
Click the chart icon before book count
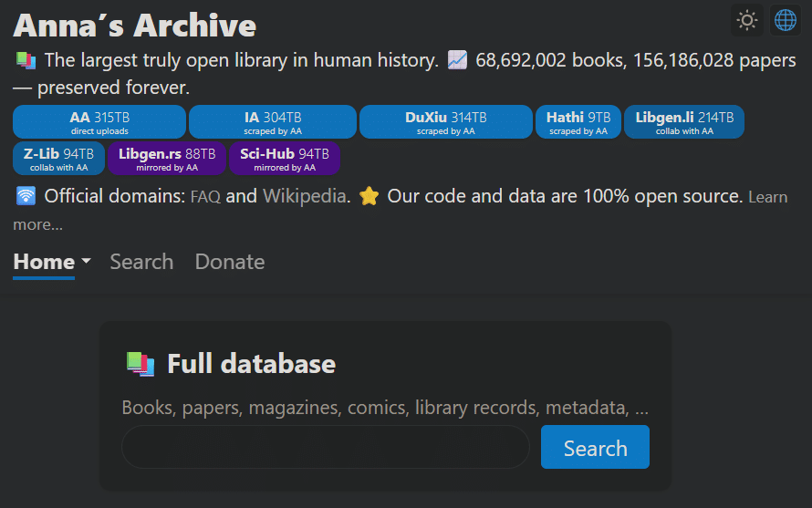[x=457, y=60]
